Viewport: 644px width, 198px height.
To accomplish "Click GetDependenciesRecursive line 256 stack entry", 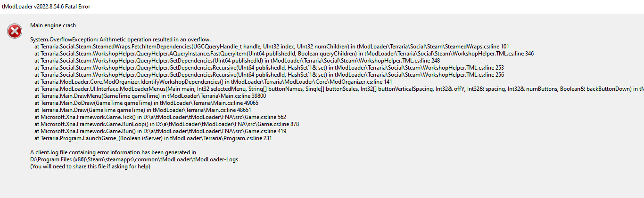I will (269, 75).
